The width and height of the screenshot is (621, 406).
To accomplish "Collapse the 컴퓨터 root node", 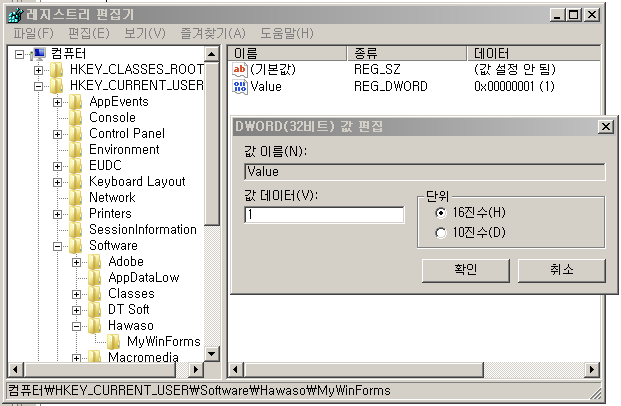I will [19, 54].
